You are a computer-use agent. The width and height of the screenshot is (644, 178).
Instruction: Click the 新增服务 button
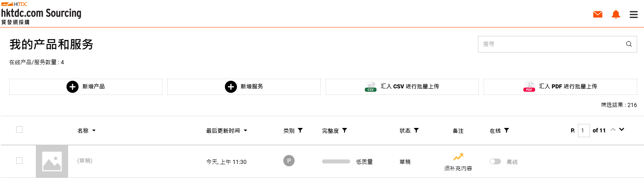[244, 87]
